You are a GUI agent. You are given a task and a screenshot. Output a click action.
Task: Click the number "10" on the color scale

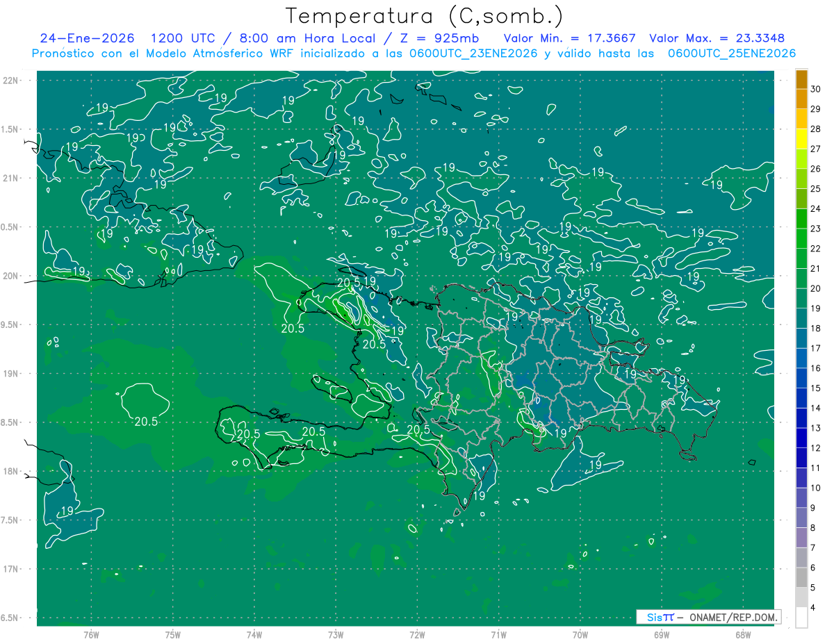click(815, 488)
